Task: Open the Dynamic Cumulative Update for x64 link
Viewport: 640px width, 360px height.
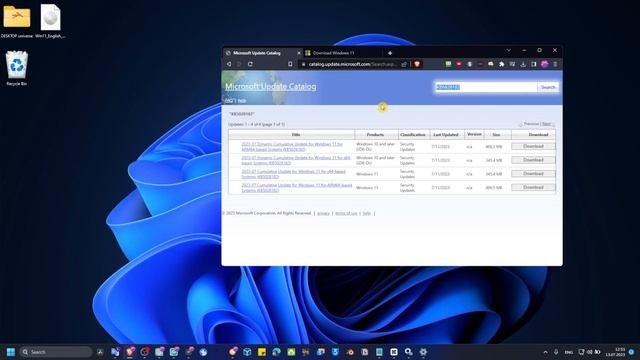Action: (296, 160)
